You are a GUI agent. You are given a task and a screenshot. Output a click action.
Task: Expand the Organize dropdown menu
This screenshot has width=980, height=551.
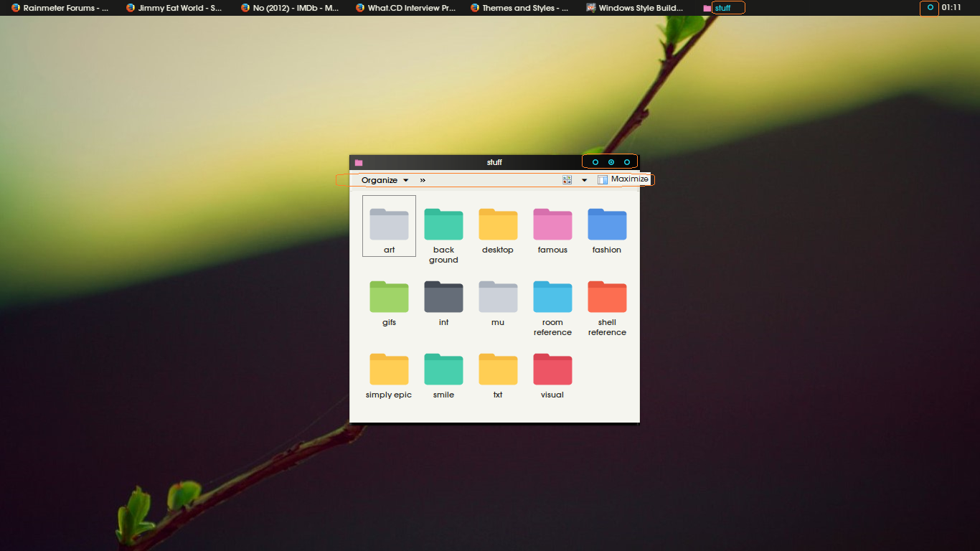(x=385, y=180)
